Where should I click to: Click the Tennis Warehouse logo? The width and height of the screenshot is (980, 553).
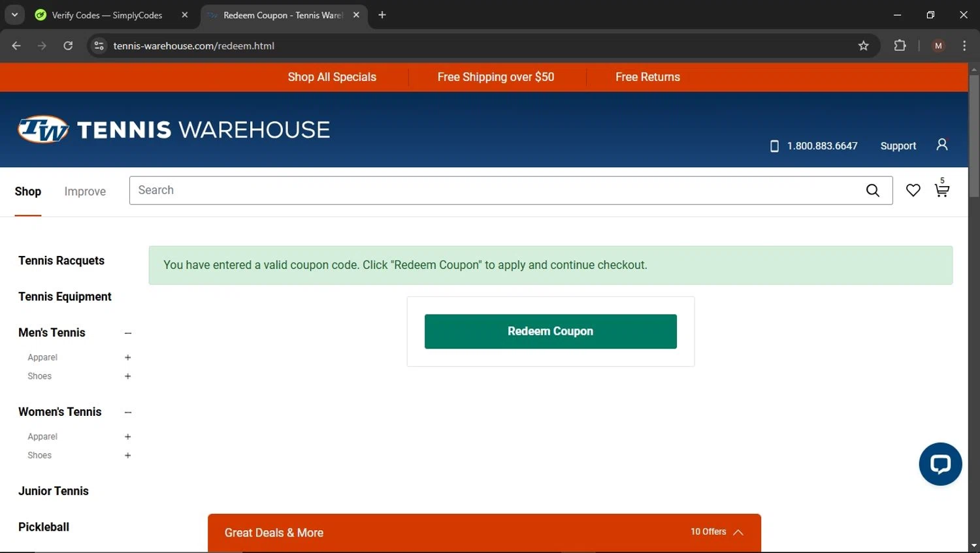[x=174, y=129]
